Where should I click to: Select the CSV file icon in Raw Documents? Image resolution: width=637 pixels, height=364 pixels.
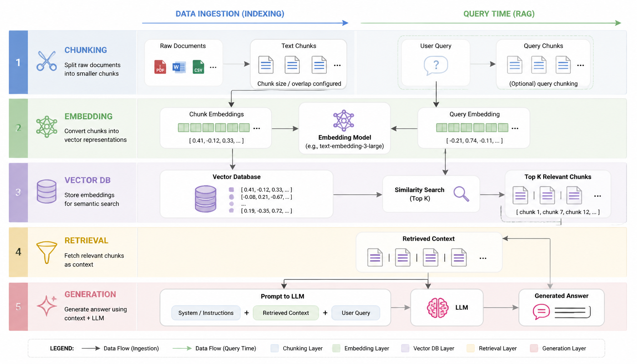click(x=198, y=67)
